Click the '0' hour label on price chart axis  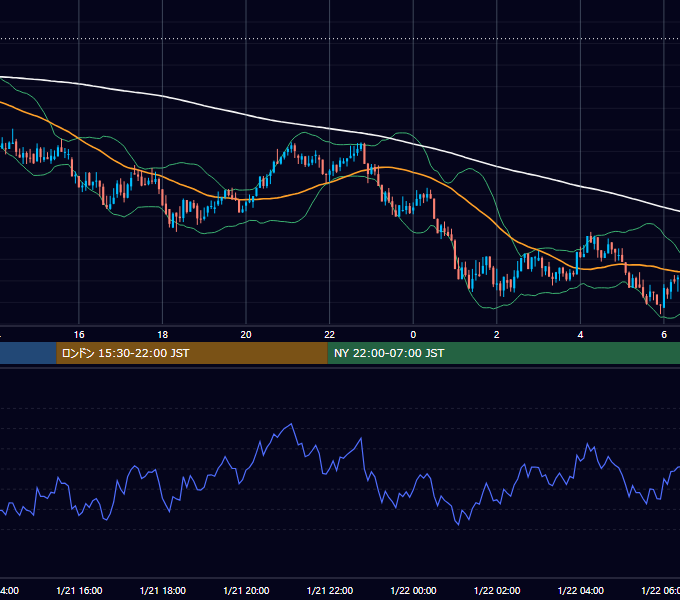413,335
